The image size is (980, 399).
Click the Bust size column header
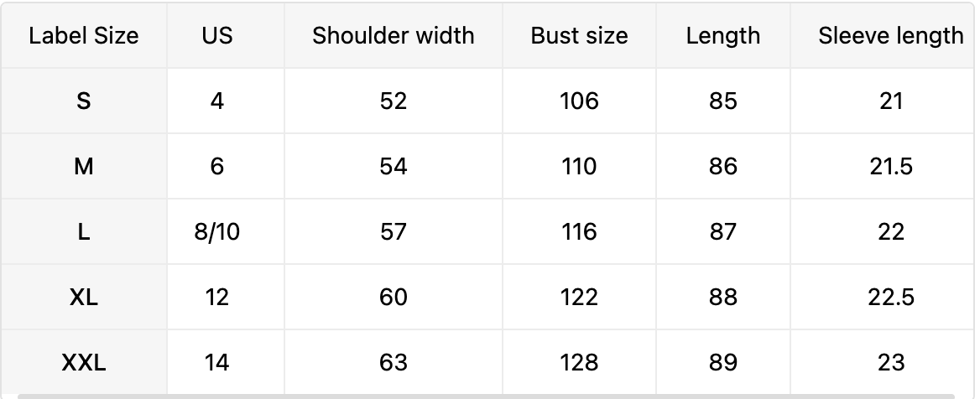pos(579,36)
